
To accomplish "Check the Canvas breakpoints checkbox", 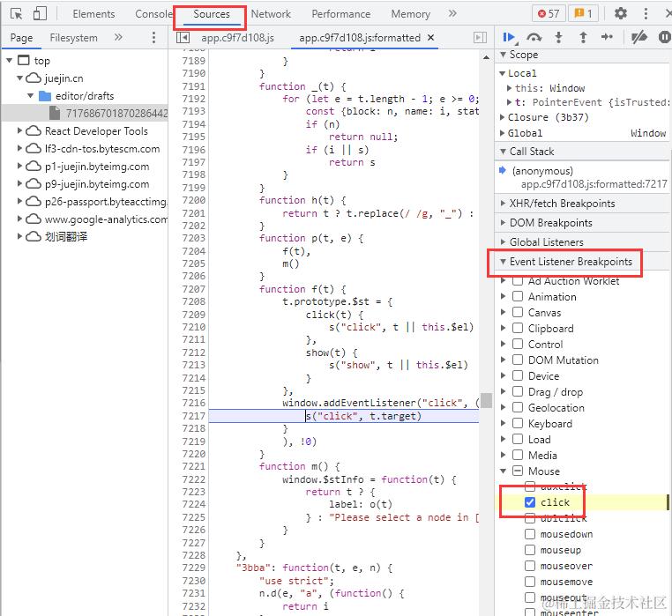I will (518, 312).
